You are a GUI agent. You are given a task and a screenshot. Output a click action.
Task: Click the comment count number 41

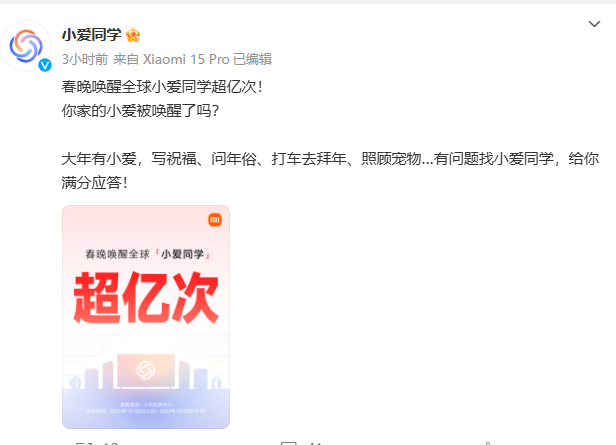[x=315, y=443]
